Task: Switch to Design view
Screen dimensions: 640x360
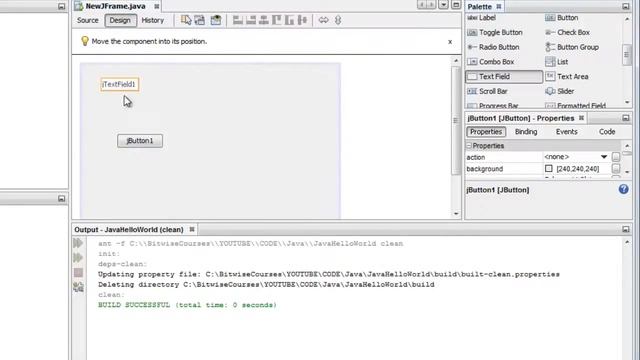Action: pyautogui.click(x=120, y=20)
